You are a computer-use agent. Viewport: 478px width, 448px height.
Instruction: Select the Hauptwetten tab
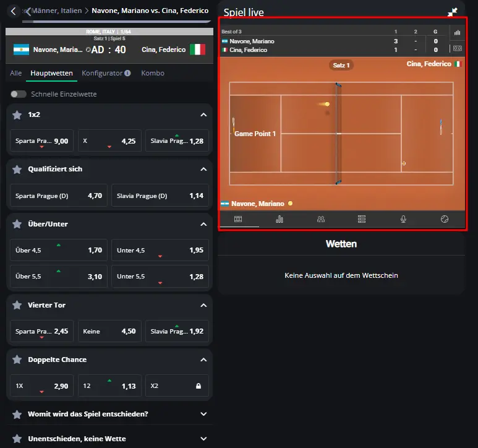pyautogui.click(x=51, y=73)
